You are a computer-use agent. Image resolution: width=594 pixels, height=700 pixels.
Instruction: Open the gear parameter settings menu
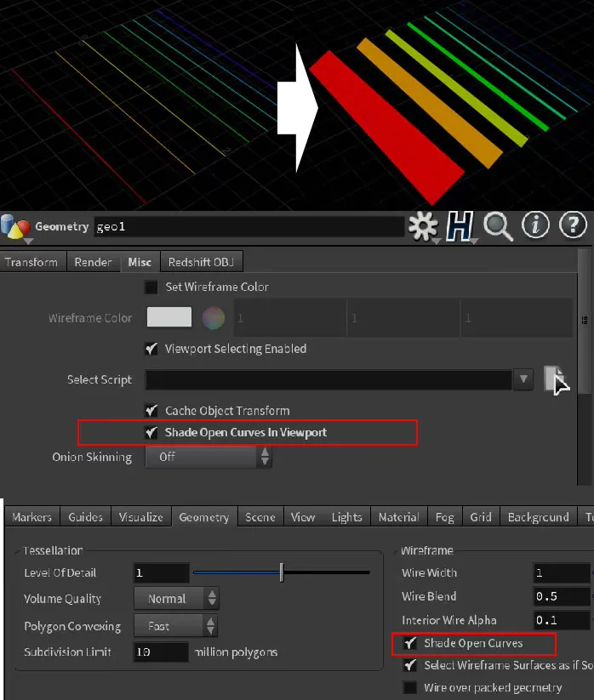pos(422,226)
